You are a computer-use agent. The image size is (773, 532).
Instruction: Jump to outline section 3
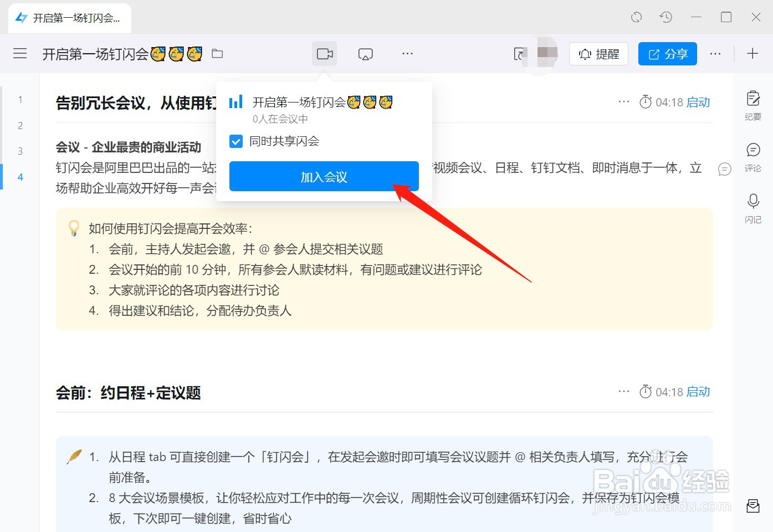tap(21, 151)
